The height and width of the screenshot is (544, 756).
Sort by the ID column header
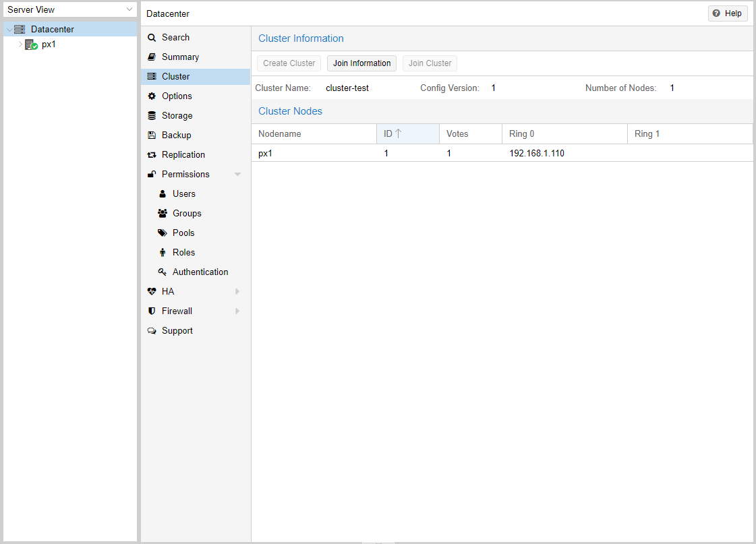[x=407, y=134]
